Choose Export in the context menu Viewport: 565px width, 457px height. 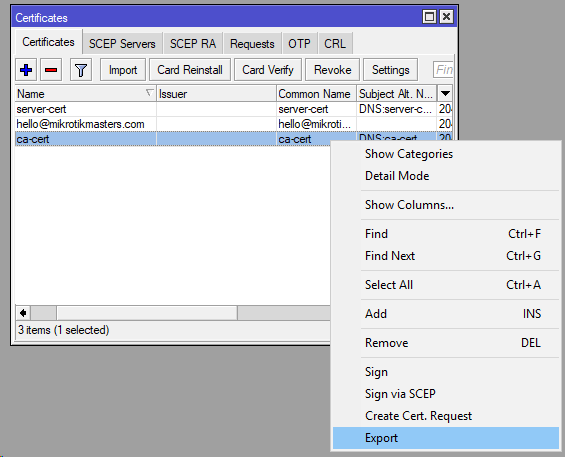tap(445, 438)
